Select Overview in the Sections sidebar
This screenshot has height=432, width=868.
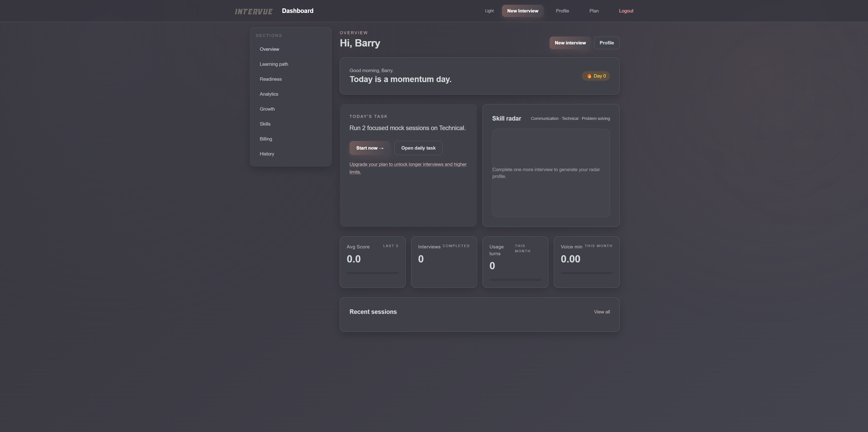point(269,49)
